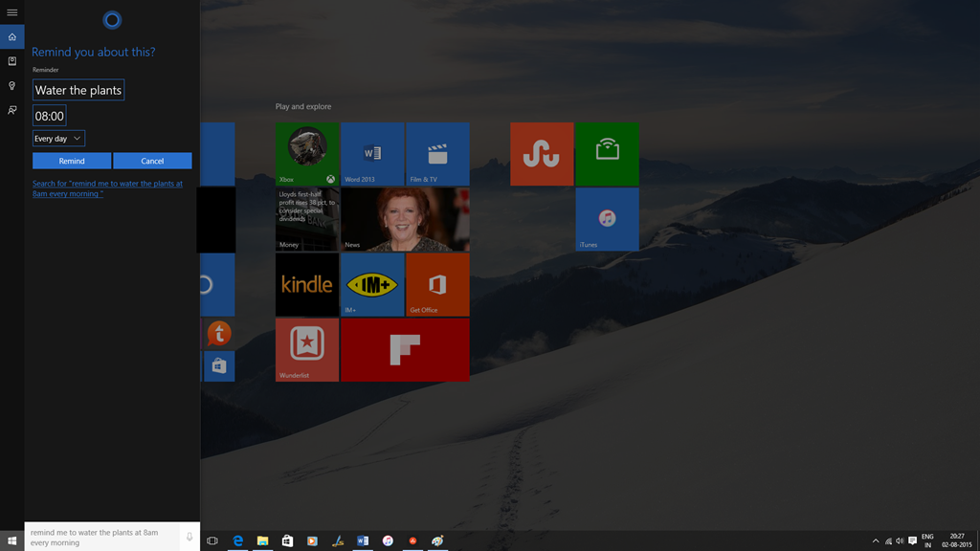This screenshot has width=980, height=551.
Task: Open File Explorer from the taskbar
Action: click(262, 540)
